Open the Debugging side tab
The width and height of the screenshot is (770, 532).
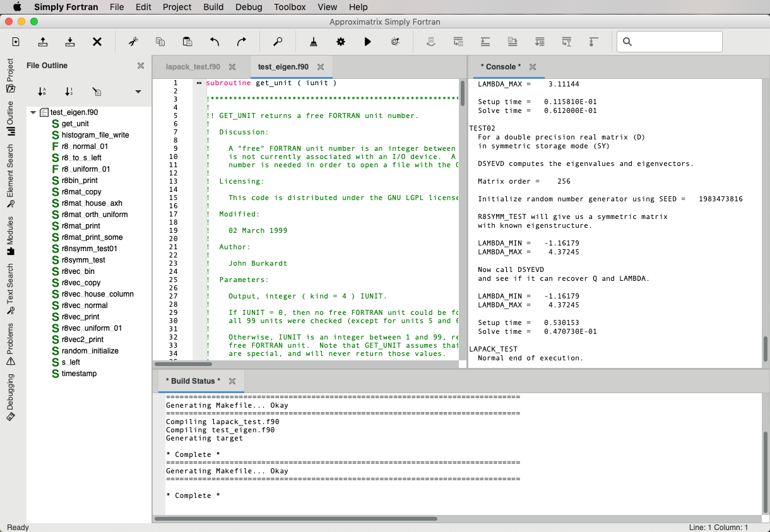pyautogui.click(x=10, y=397)
